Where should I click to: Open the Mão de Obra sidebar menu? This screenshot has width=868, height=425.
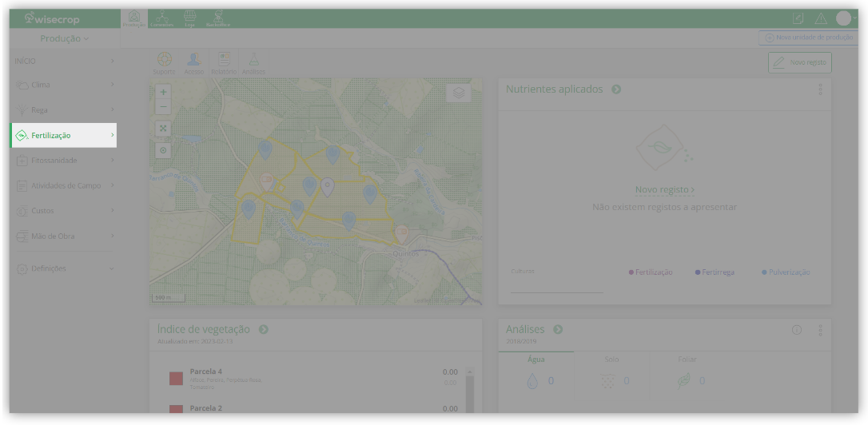coord(64,236)
